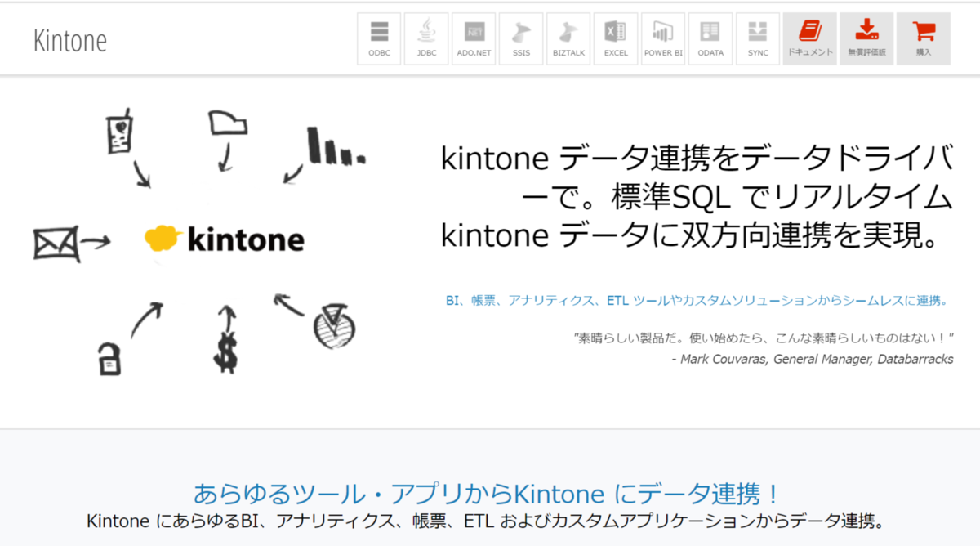Image resolution: width=980 pixels, height=546 pixels.
Task: Click the ODATA connector icon
Action: (x=710, y=38)
